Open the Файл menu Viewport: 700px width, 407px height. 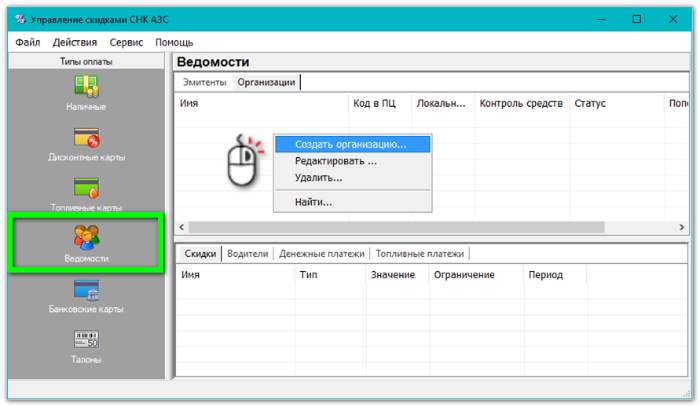pos(27,43)
